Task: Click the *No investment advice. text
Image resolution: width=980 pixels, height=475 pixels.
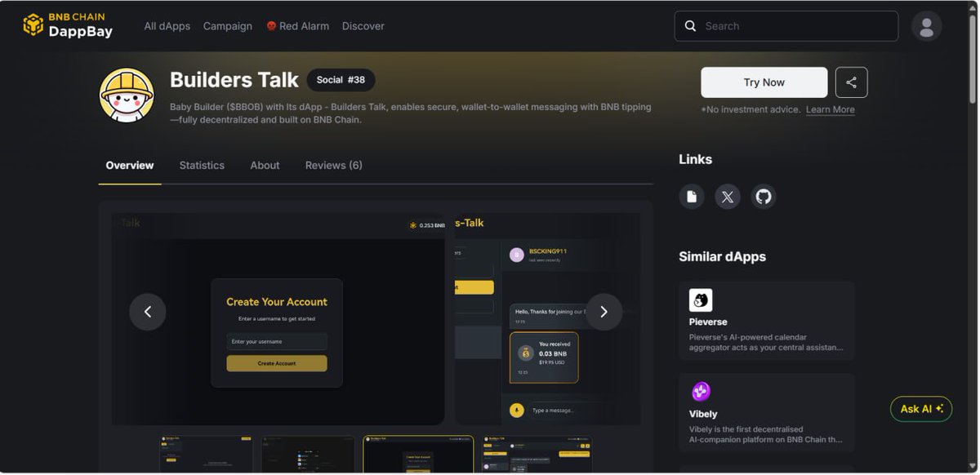Action: pyautogui.click(x=751, y=110)
